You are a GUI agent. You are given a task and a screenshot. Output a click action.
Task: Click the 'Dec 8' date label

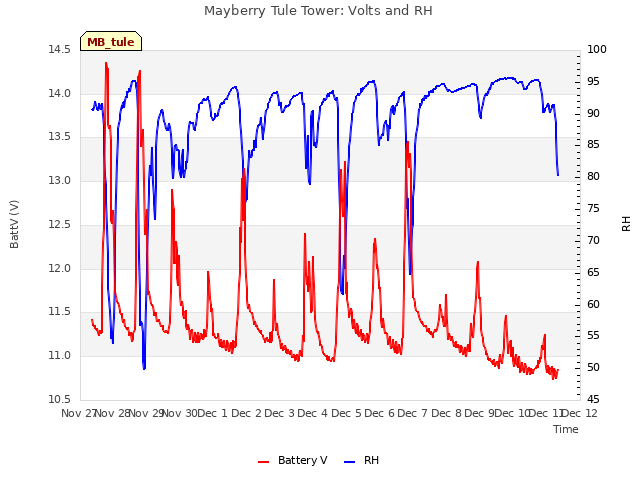tap(447, 413)
